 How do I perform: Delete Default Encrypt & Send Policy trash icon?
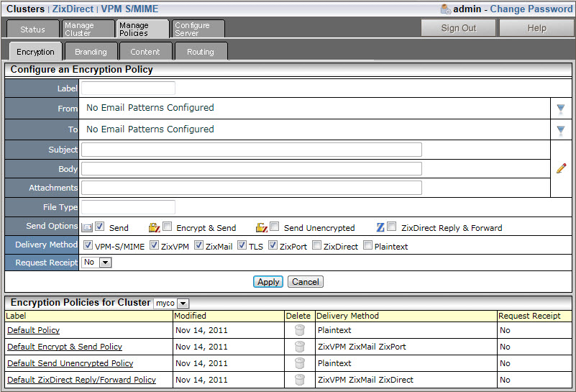(300, 347)
